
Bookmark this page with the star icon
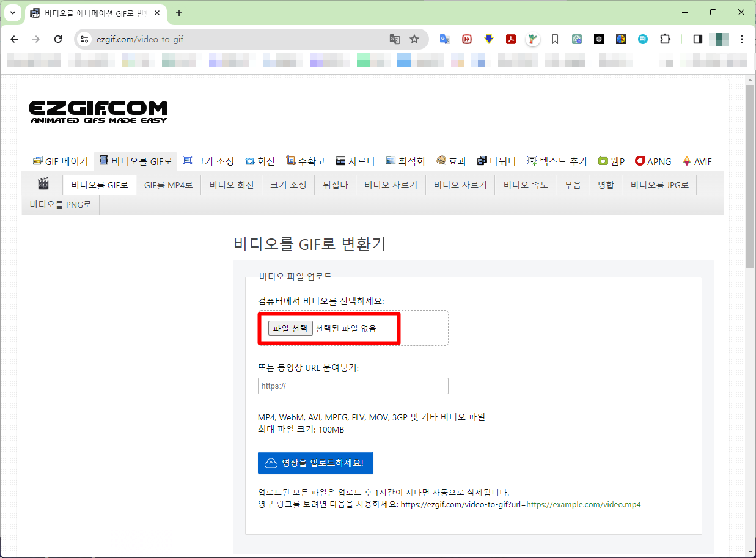414,39
